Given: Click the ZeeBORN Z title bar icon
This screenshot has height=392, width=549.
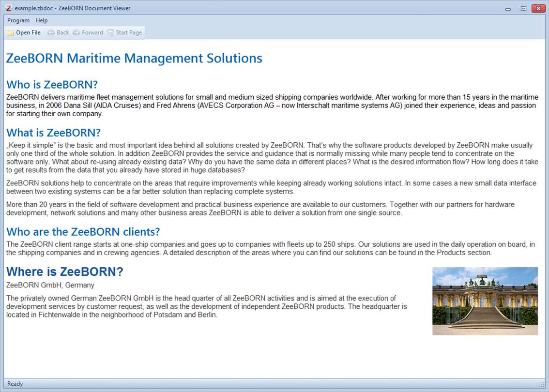Looking at the screenshot, I should [x=9, y=8].
